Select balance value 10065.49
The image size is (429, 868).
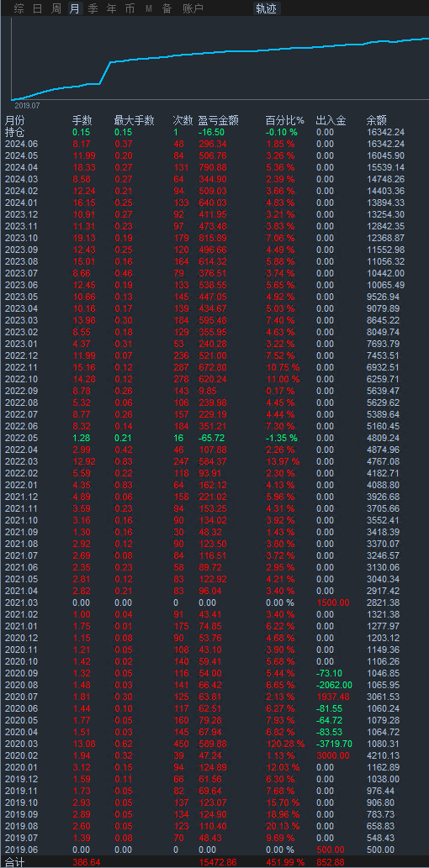(x=386, y=285)
